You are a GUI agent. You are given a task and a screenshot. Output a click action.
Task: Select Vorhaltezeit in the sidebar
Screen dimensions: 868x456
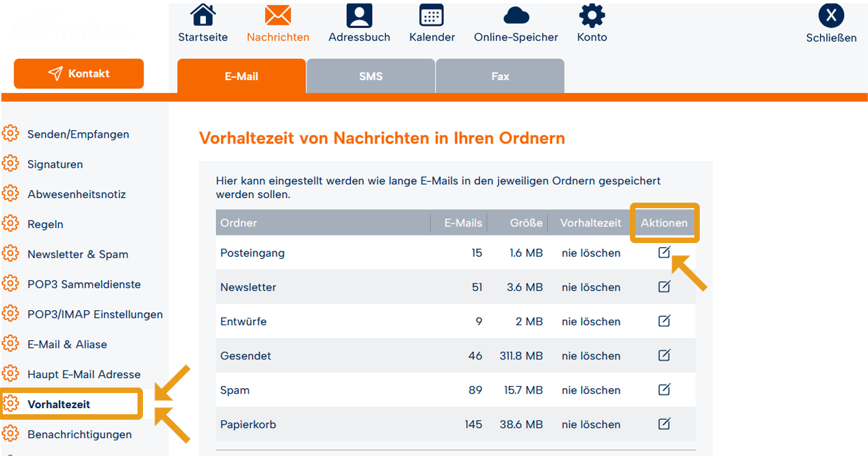59,405
